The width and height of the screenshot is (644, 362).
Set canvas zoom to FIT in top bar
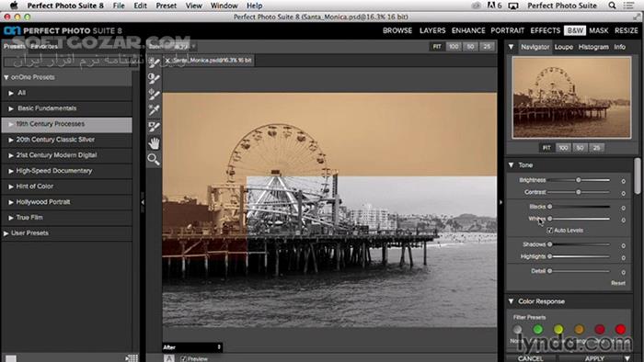pyautogui.click(x=437, y=46)
